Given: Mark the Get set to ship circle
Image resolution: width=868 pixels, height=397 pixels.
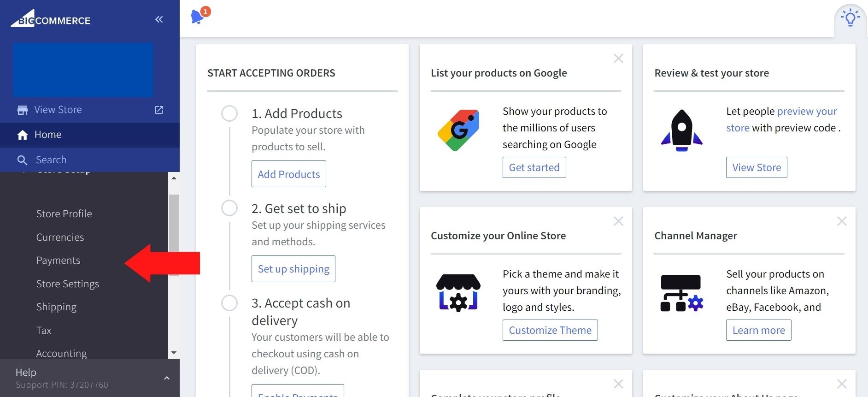Looking at the screenshot, I should pos(229,208).
